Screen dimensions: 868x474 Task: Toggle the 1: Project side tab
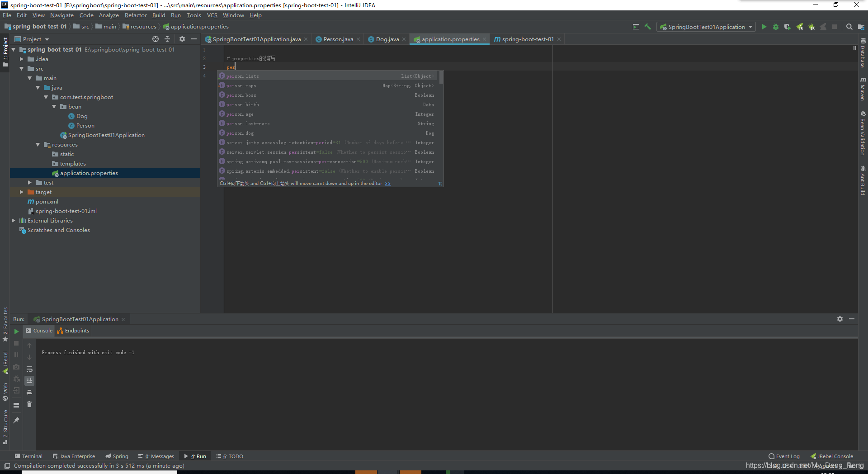5,52
